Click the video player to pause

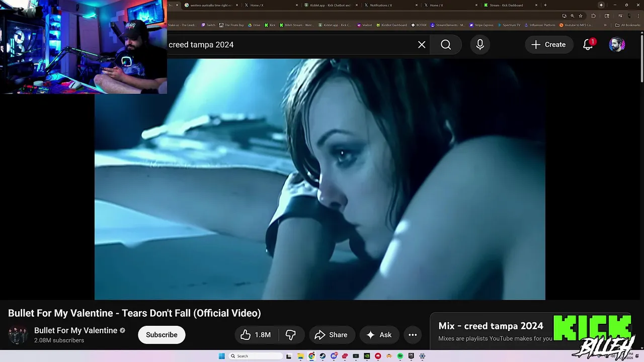point(320,179)
